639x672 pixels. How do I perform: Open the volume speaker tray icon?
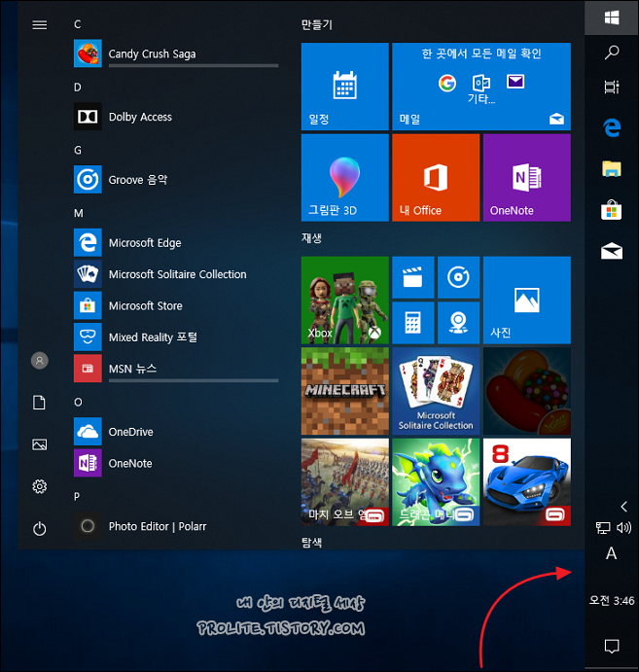coord(624,527)
